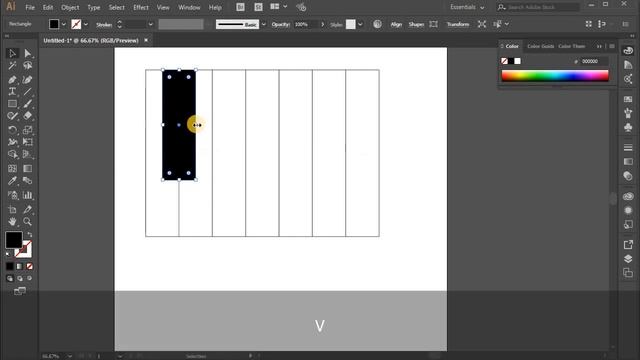Select the Paintbrush tool
The image size is (640, 360).
coord(27,104)
